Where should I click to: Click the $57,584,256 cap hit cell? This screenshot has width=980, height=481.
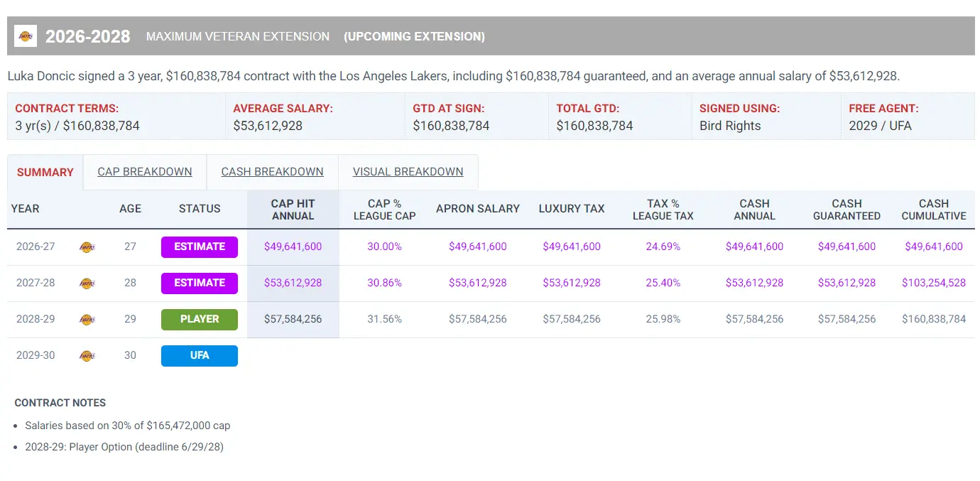(x=293, y=319)
